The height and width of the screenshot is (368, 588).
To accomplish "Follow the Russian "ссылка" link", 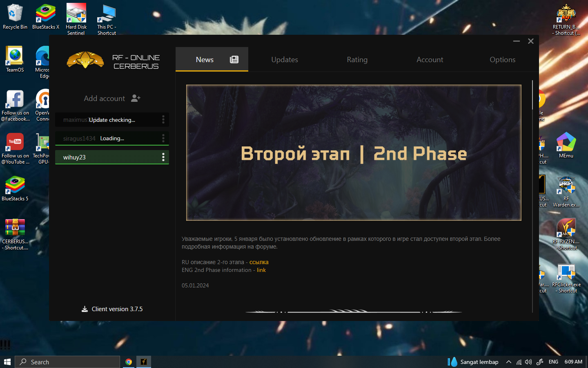I will click(259, 262).
